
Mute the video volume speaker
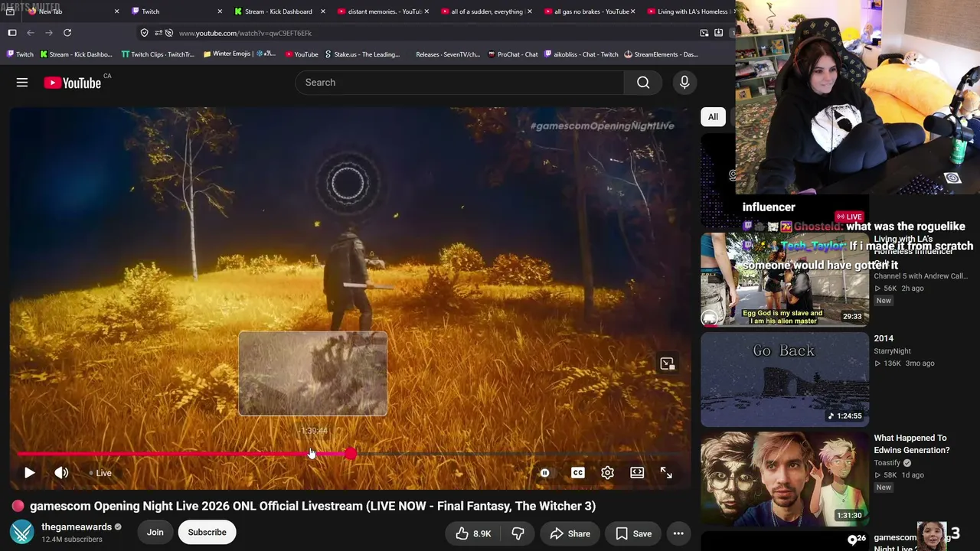tap(62, 473)
